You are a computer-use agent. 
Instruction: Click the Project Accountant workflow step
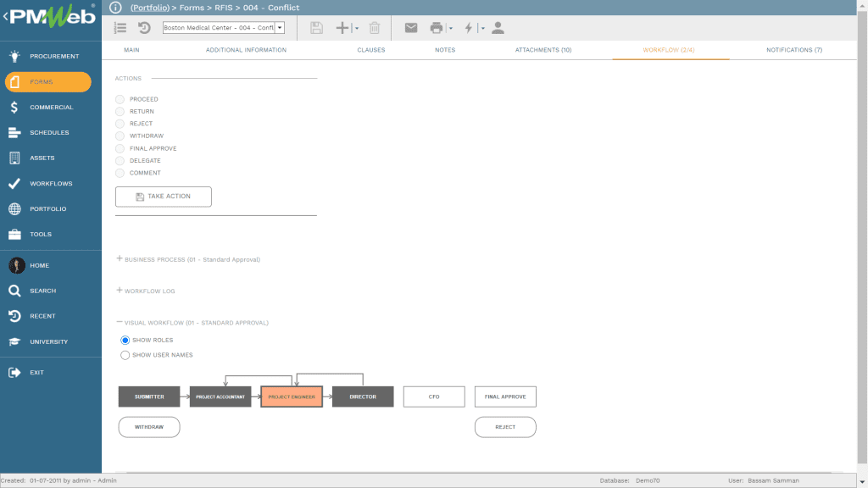pyautogui.click(x=220, y=396)
